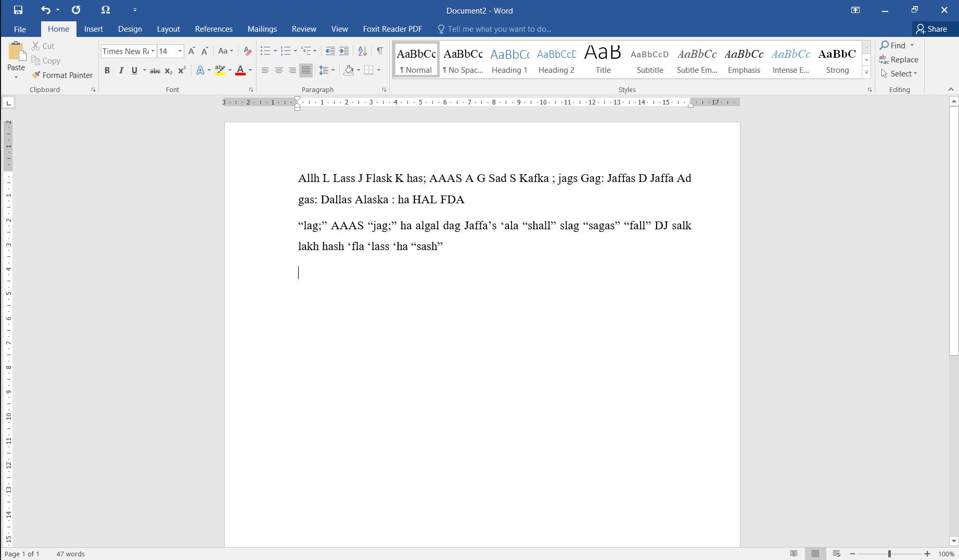Click the red font color swatch
This screenshot has width=959, height=560.
pos(240,70)
